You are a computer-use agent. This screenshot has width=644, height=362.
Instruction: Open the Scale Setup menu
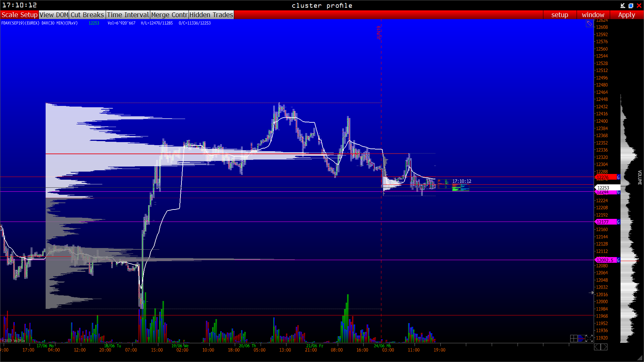point(19,15)
